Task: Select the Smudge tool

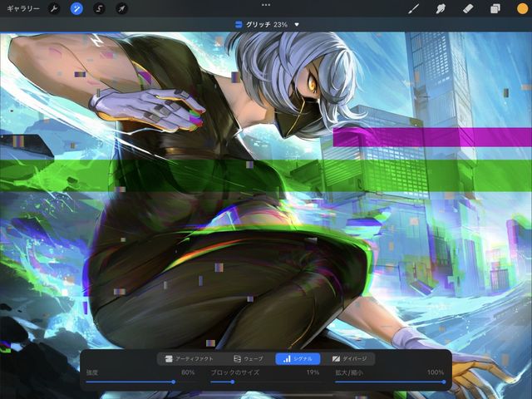Action: pyautogui.click(x=441, y=8)
